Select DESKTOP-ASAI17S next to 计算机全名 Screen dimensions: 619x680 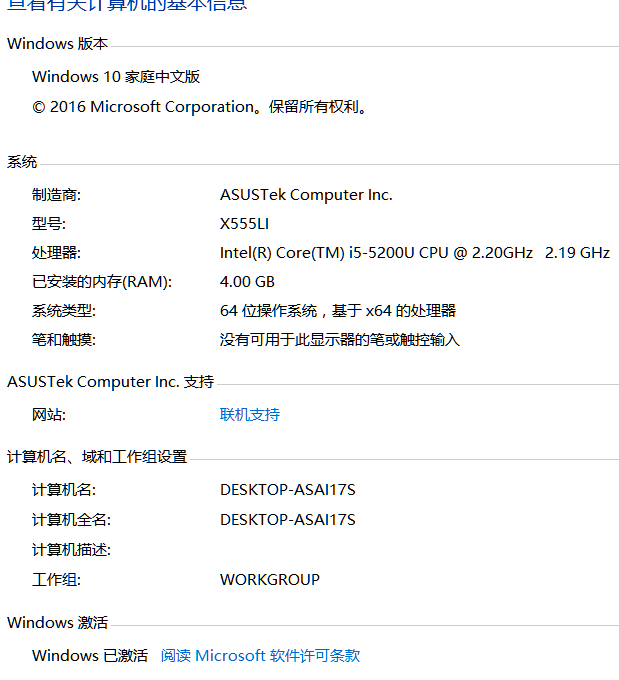288,520
